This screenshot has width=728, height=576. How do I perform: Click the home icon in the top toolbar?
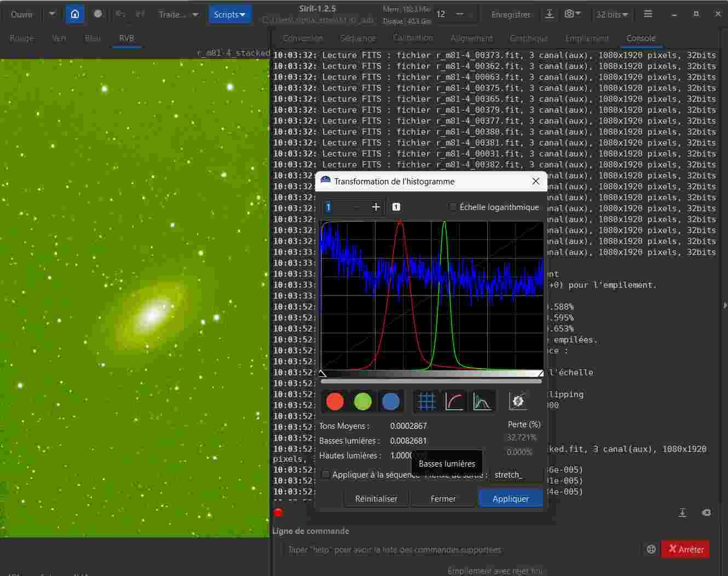click(x=75, y=14)
